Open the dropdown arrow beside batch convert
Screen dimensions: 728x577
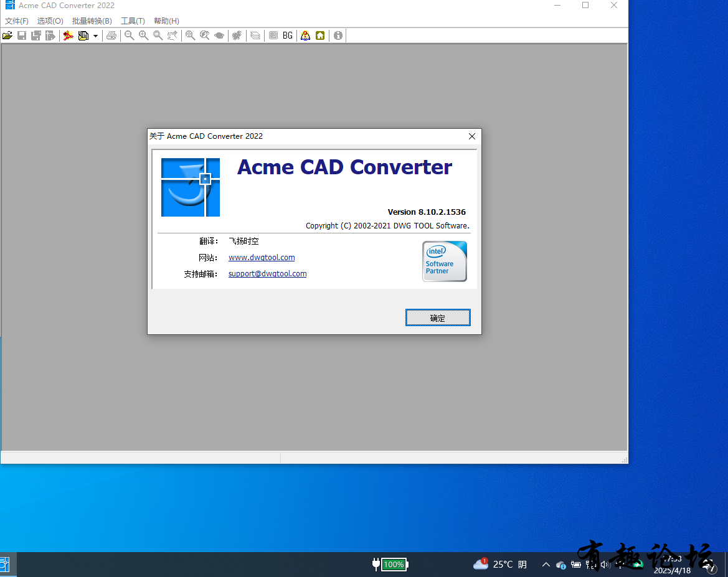(95, 35)
